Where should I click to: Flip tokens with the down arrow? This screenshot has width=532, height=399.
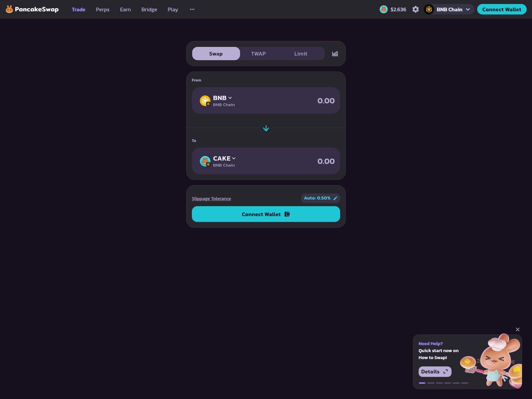pyautogui.click(x=266, y=128)
